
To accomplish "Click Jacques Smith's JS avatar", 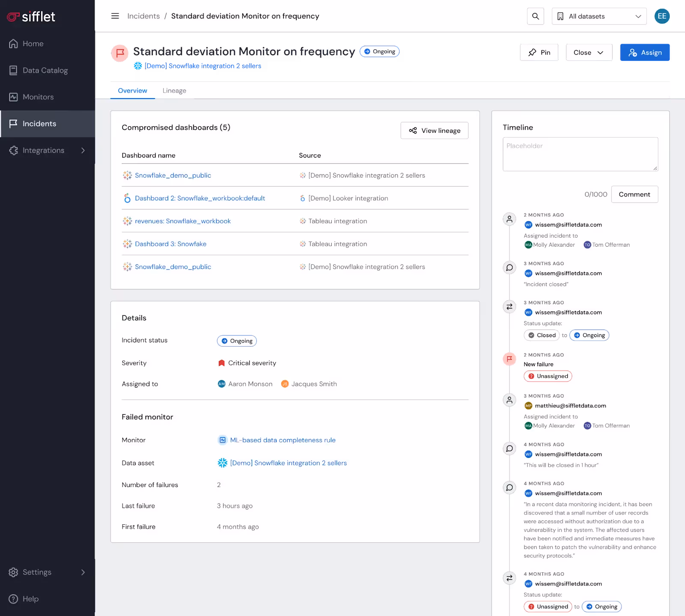I will [x=285, y=384].
